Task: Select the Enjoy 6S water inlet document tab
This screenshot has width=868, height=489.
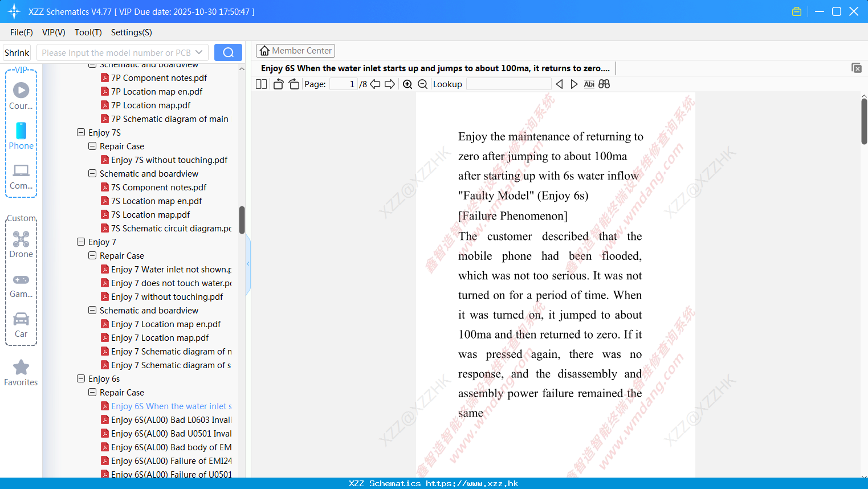Action: click(x=435, y=68)
